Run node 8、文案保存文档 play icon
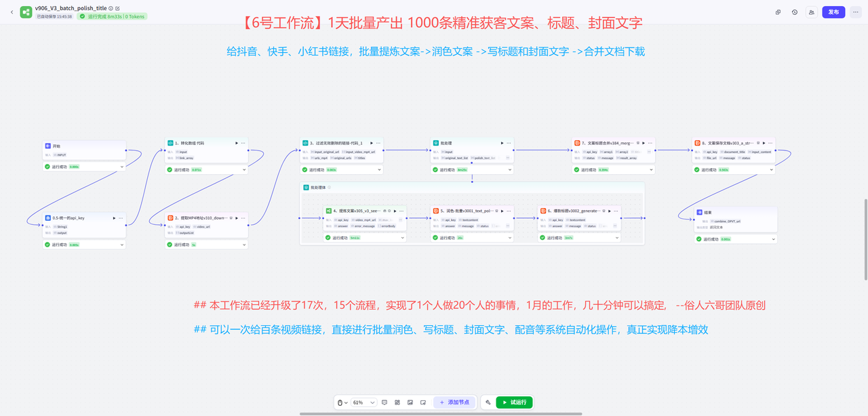The height and width of the screenshot is (416, 868). pos(764,143)
